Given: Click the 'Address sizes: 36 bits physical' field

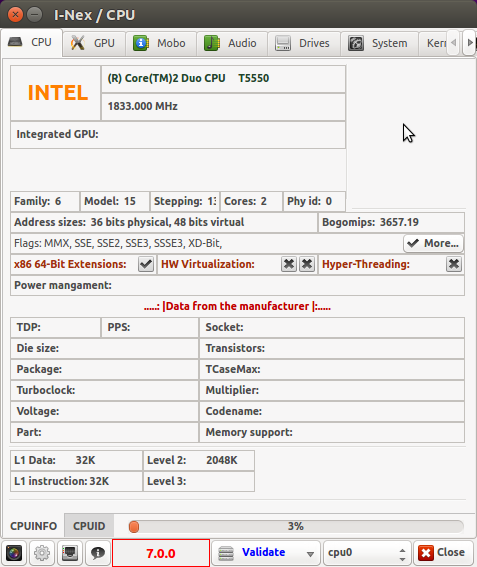Looking at the screenshot, I should click(164, 222).
